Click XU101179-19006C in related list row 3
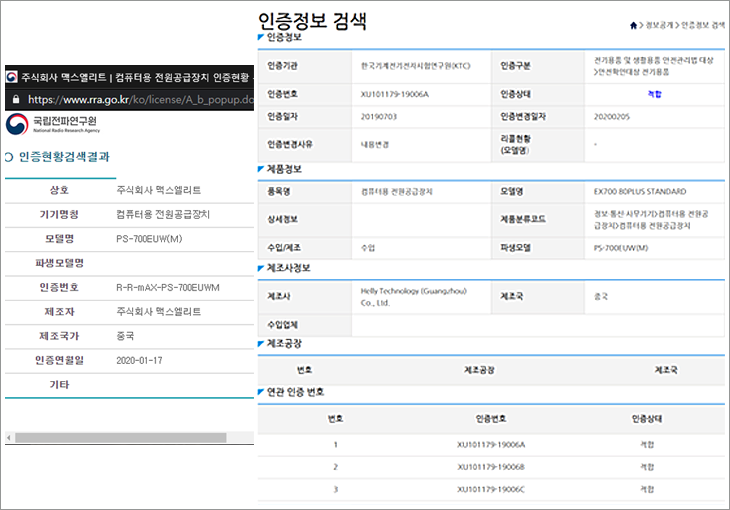 491,490
